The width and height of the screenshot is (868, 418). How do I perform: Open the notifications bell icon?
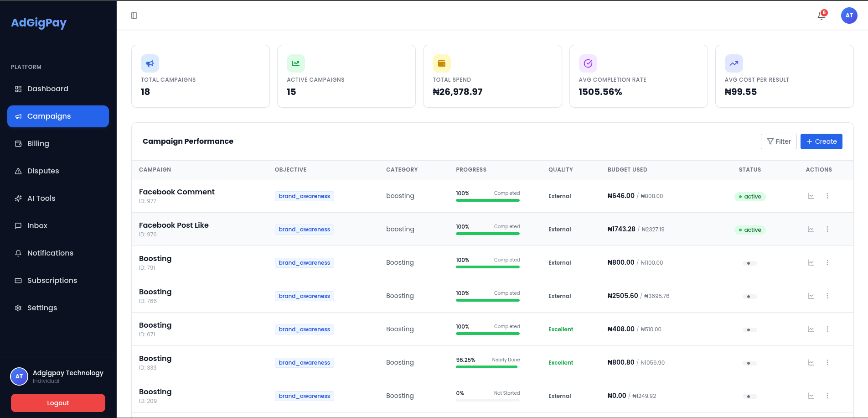[821, 16]
